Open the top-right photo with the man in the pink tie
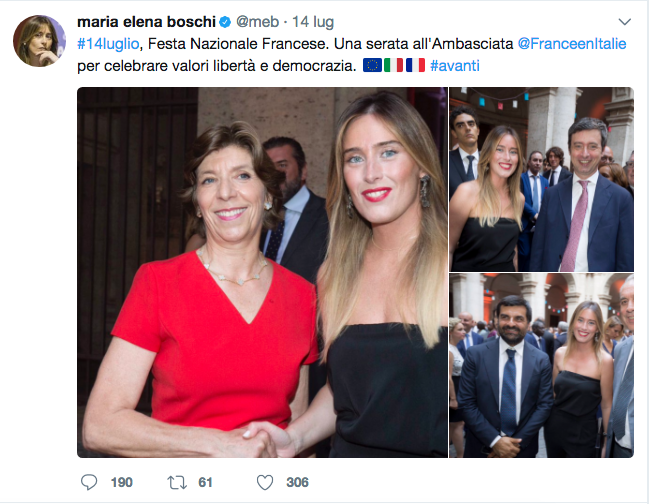 click(541, 179)
